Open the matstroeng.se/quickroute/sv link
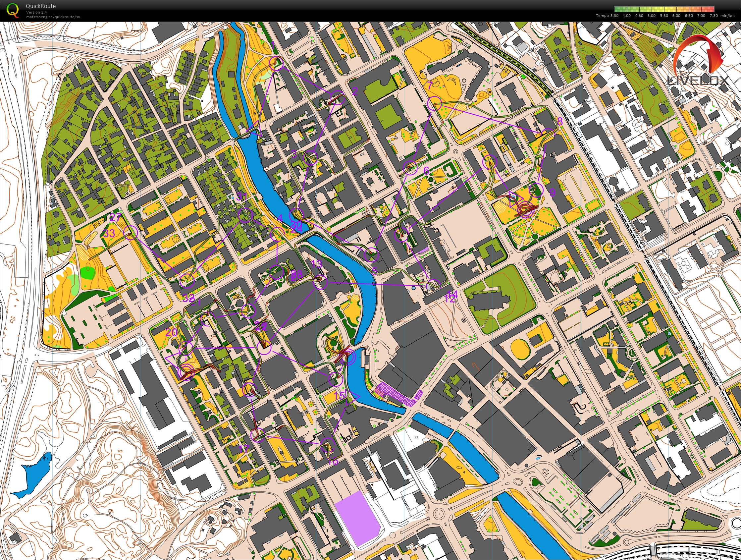 (53, 17)
